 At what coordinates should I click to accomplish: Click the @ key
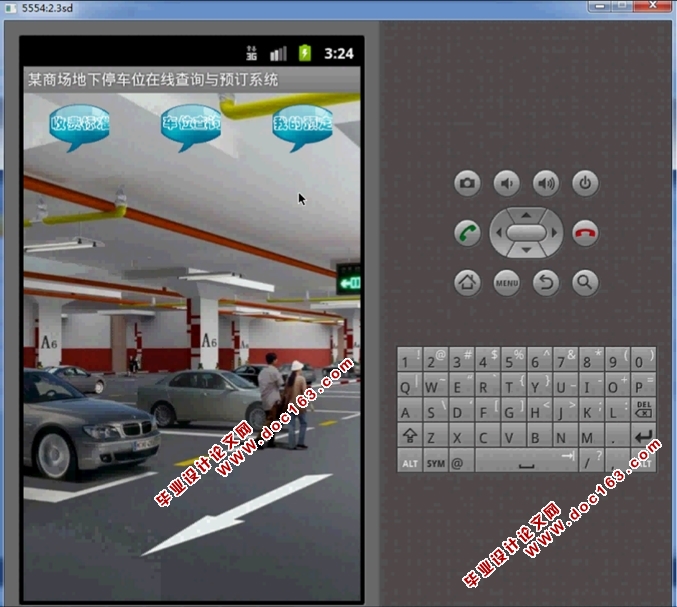coord(462,460)
